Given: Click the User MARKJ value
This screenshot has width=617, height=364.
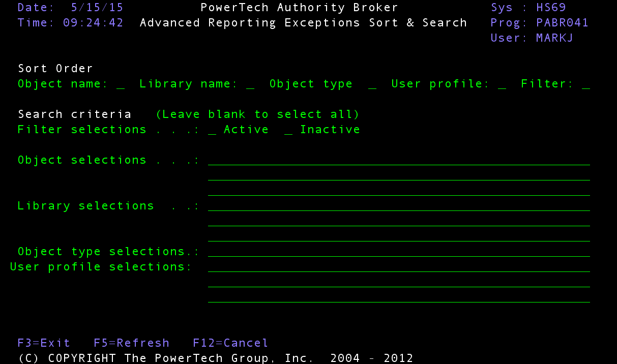Looking at the screenshot, I should pyautogui.click(x=554, y=38).
